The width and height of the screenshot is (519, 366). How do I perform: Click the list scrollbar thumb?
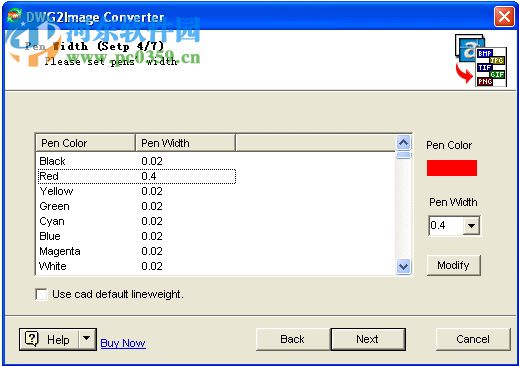404,155
